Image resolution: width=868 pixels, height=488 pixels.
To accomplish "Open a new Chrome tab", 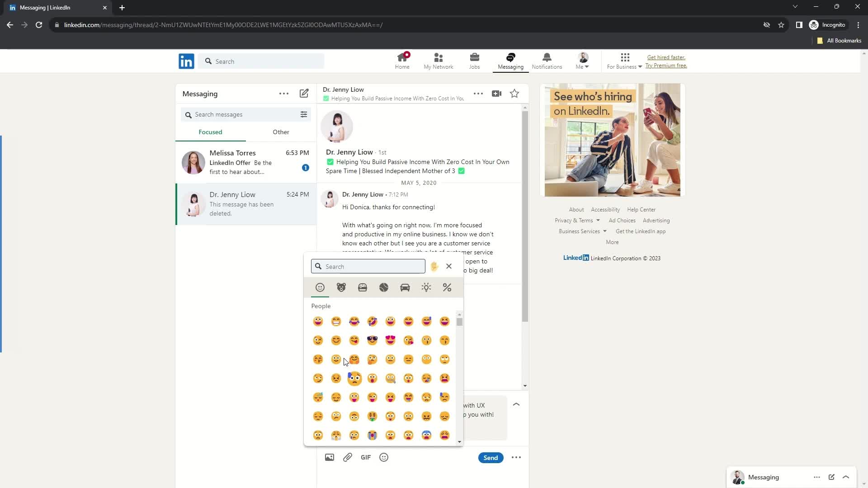I will pos(122,8).
